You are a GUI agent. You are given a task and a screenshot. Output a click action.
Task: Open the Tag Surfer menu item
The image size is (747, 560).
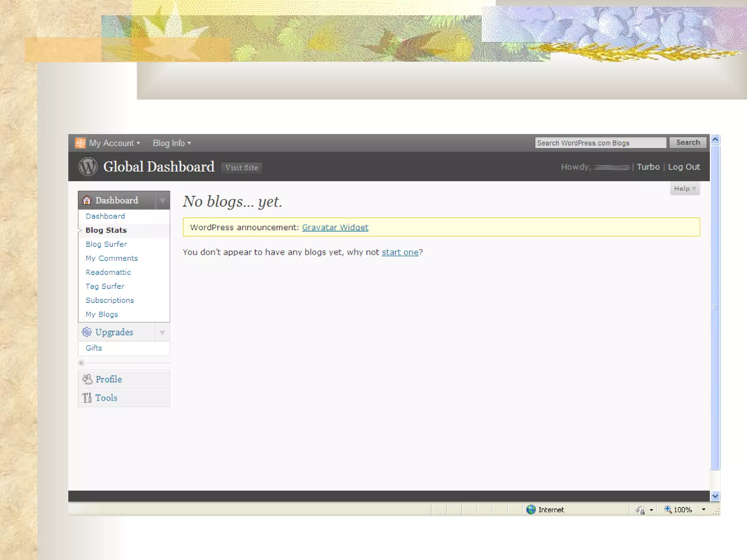[105, 286]
